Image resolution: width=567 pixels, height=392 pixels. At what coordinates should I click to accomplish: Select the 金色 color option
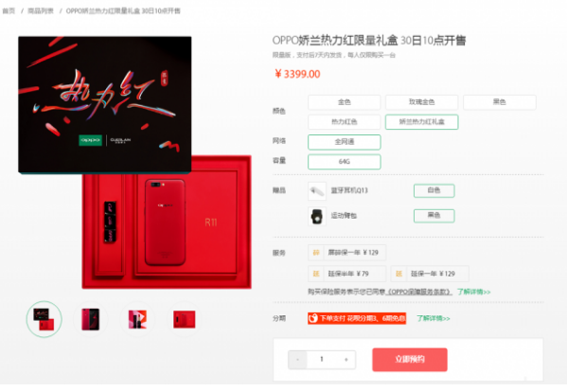pyautogui.click(x=344, y=102)
